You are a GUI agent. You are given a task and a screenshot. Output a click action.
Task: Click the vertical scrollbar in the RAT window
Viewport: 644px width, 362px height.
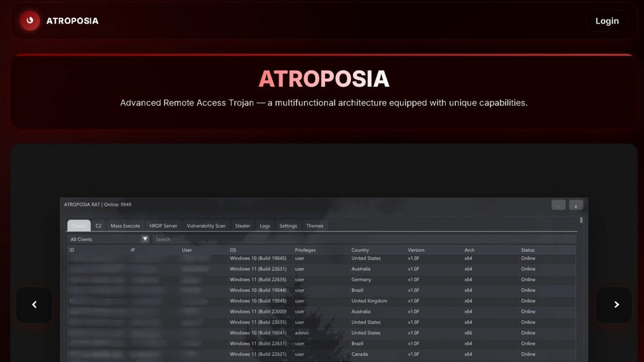click(581, 220)
